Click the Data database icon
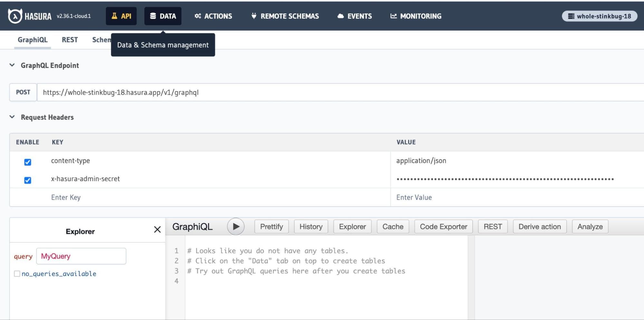The height and width of the screenshot is (320, 644). [153, 16]
